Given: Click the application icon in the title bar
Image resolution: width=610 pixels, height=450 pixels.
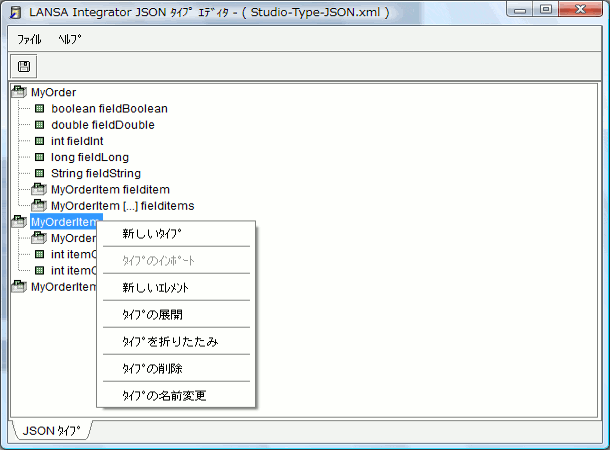Looking at the screenshot, I should pyautogui.click(x=16, y=12).
